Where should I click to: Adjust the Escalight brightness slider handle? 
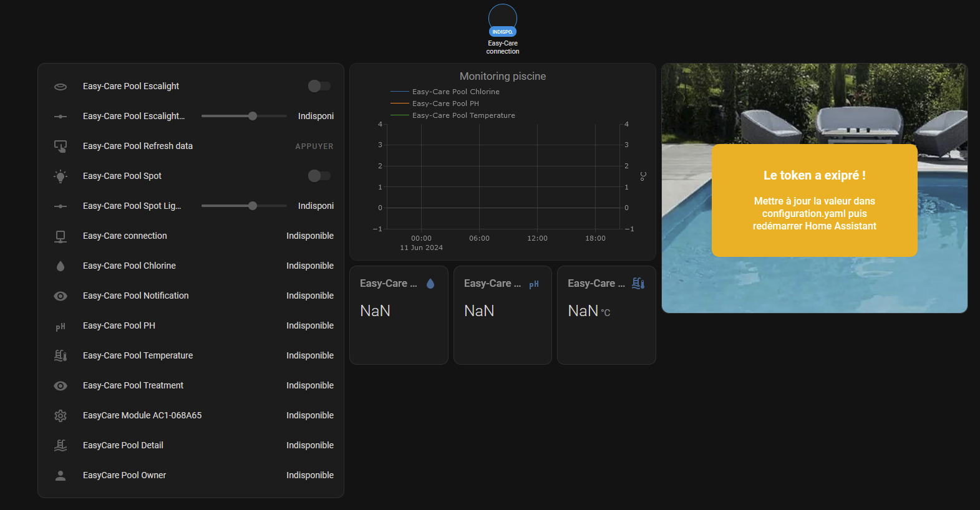253,116
